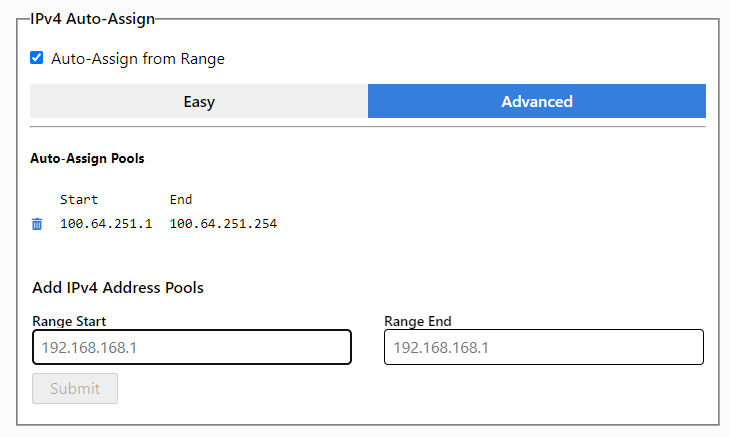Select the Advanced tab

pos(537,101)
